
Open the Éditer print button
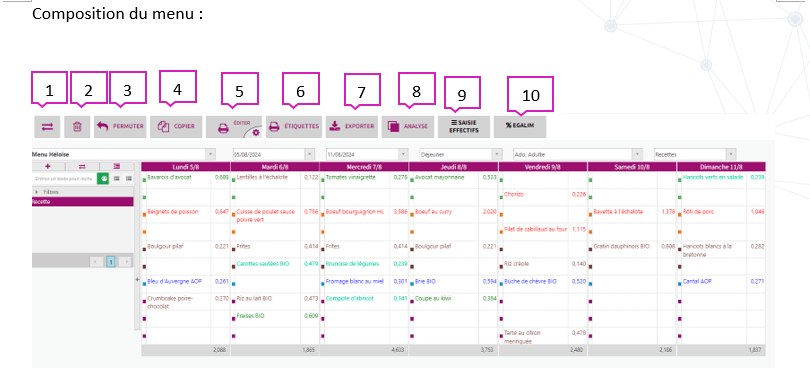click(x=234, y=127)
